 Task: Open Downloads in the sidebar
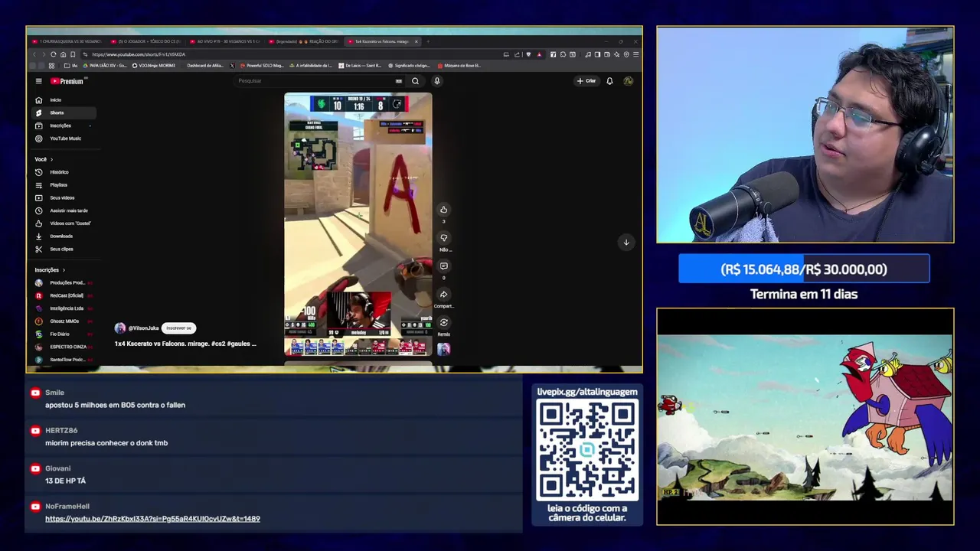[x=64, y=236]
